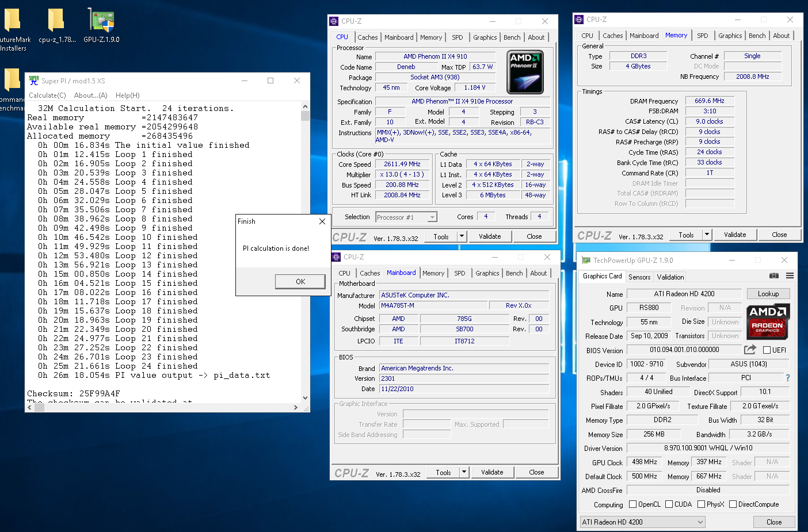Open the GPU-Z hamburger menu
The image size is (808, 532).
click(x=790, y=275)
